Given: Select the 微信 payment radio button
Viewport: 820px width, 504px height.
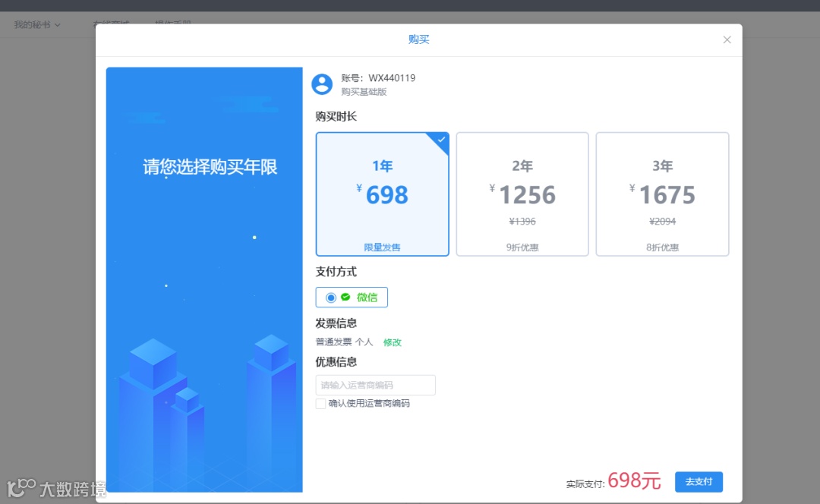Looking at the screenshot, I should [330, 298].
